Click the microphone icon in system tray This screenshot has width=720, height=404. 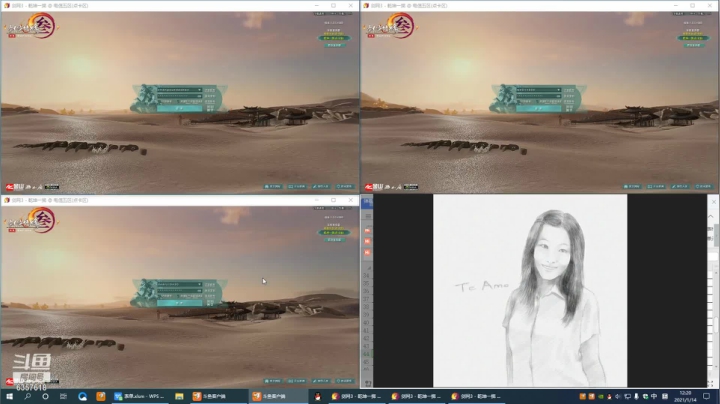636,396
